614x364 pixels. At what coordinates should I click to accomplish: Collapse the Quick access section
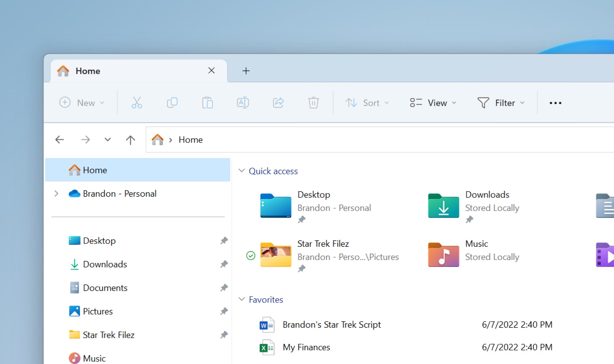point(242,171)
